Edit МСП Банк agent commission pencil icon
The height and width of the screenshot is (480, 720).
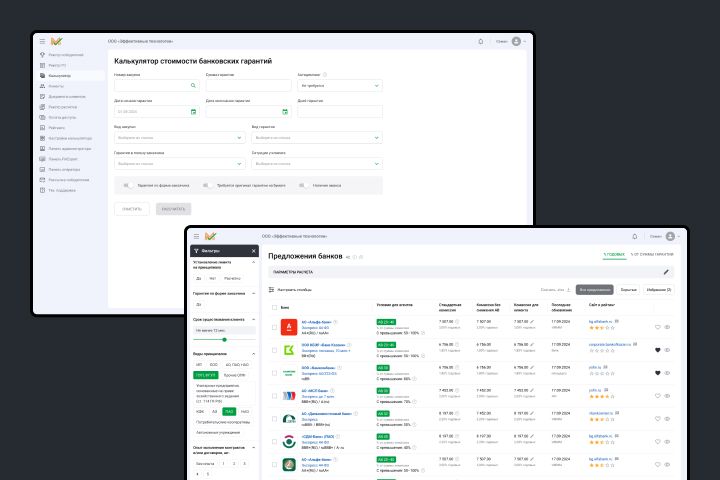pyautogui.click(x=532, y=390)
